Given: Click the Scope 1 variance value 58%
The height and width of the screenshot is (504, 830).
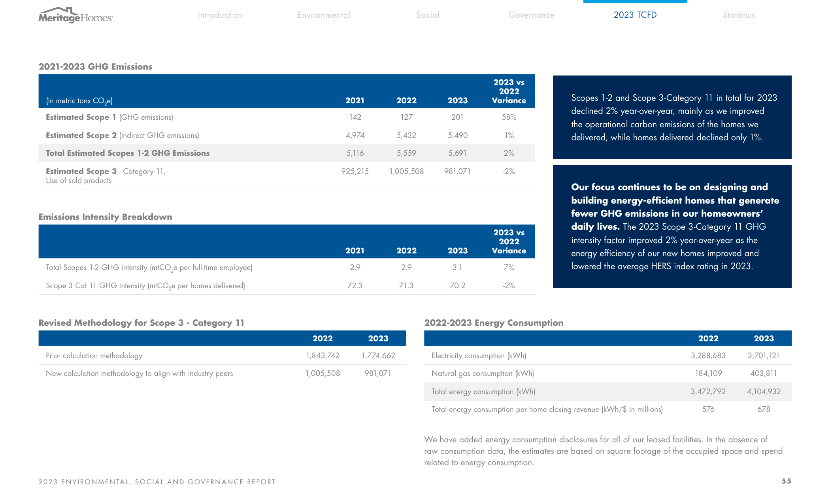Looking at the screenshot, I should (x=509, y=117).
